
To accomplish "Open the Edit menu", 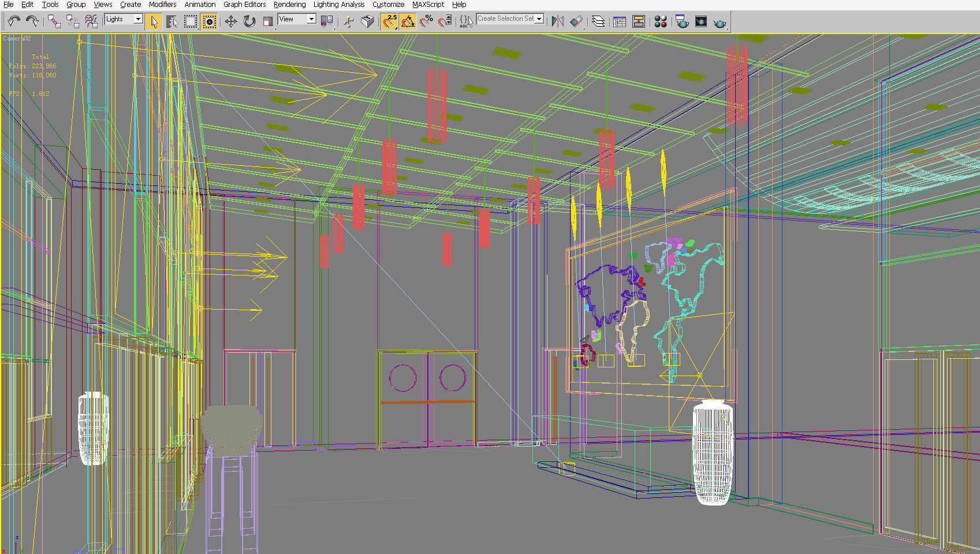I will coord(27,5).
